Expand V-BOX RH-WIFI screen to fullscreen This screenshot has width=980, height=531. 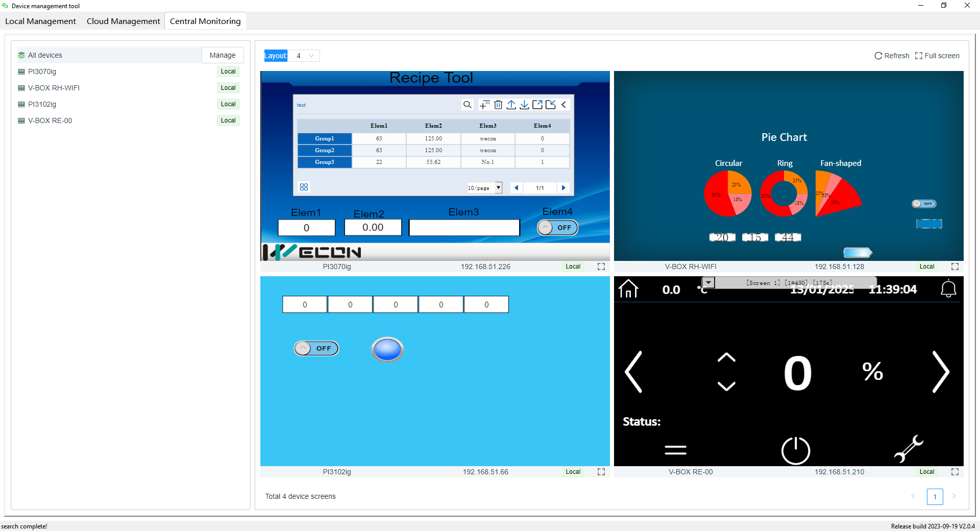[955, 267]
